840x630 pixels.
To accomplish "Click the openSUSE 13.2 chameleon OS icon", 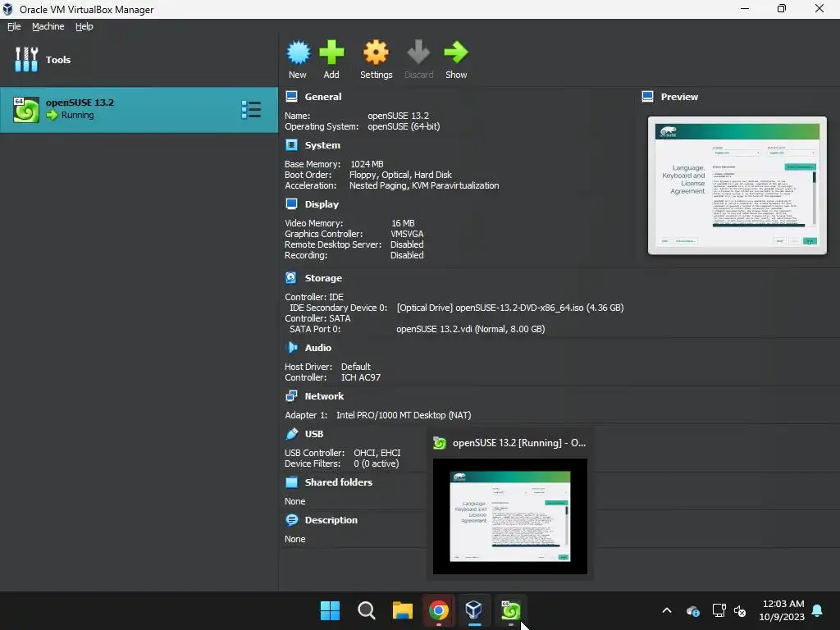I will [x=26, y=110].
